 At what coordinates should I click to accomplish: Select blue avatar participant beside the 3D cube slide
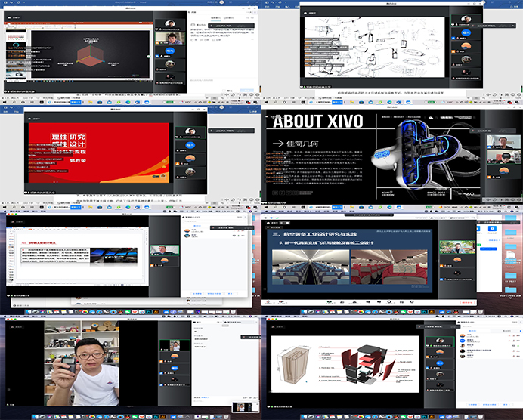click(x=170, y=52)
